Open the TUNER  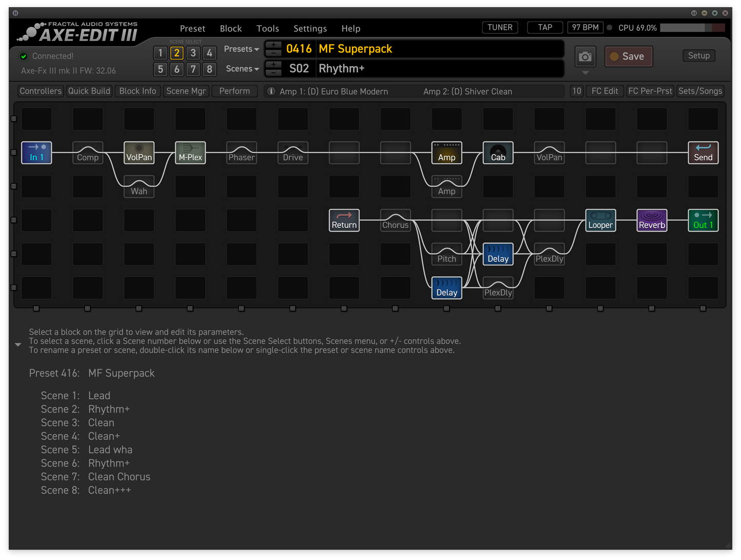pyautogui.click(x=500, y=28)
